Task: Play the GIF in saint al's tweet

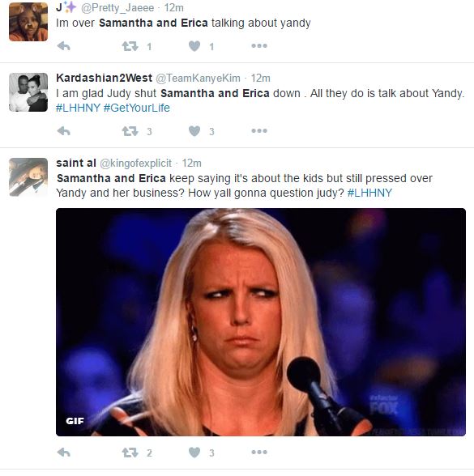Action: [261, 322]
